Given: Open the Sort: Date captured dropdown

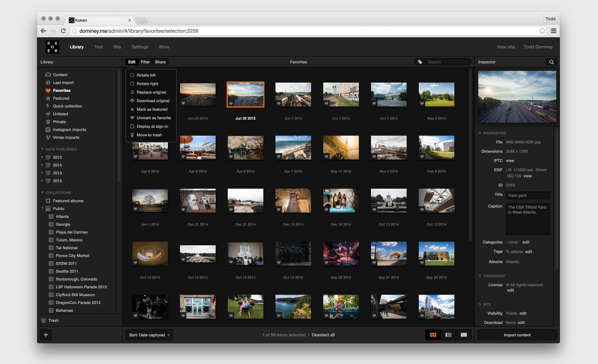Looking at the screenshot, I should pyautogui.click(x=149, y=335).
